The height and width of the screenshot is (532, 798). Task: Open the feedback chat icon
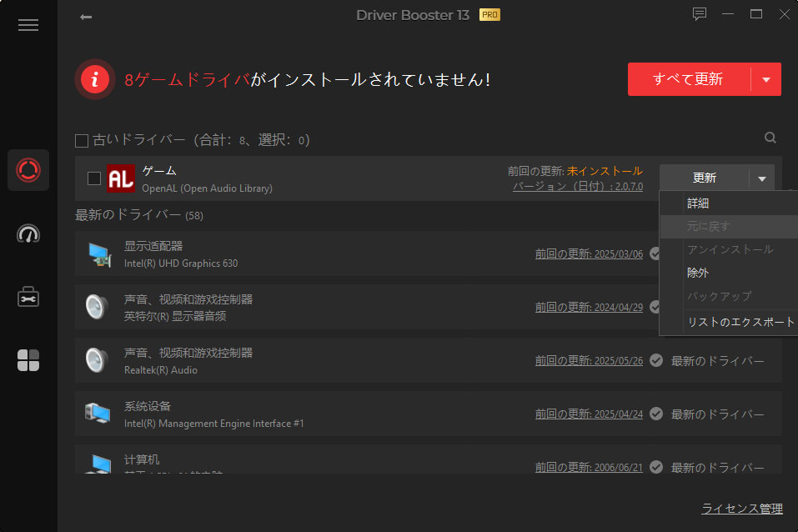(700, 14)
